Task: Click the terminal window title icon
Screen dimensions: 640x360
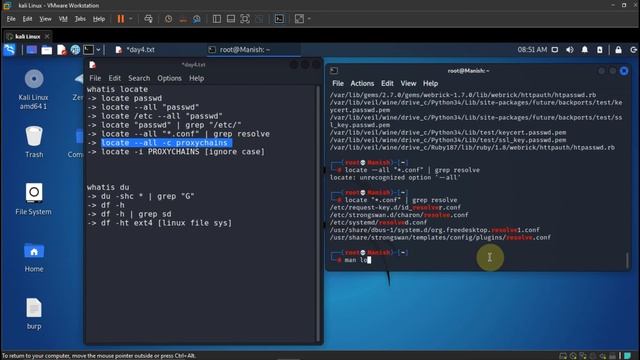Action: click(334, 71)
